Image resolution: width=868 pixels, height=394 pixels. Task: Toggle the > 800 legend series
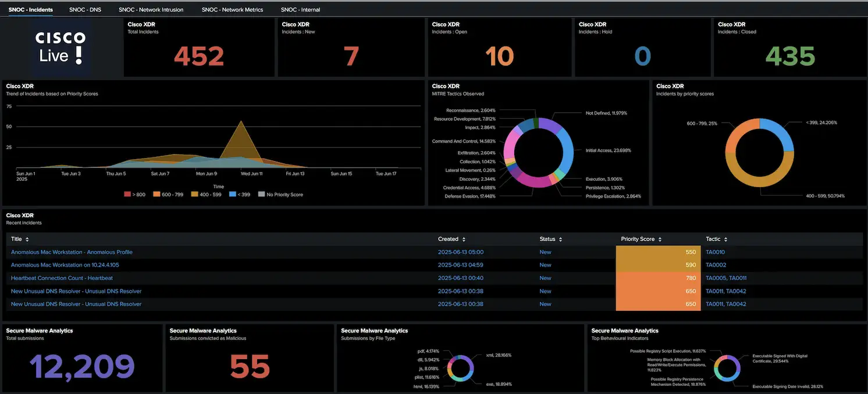pyautogui.click(x=135, y=195)
